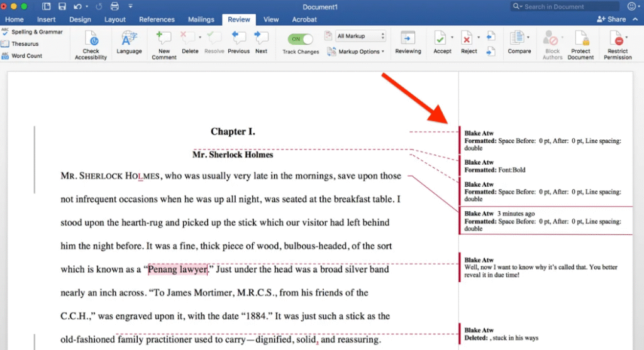The image size is (644, 350).
Task: Accept the current tracked change
Action: point(441,38)
